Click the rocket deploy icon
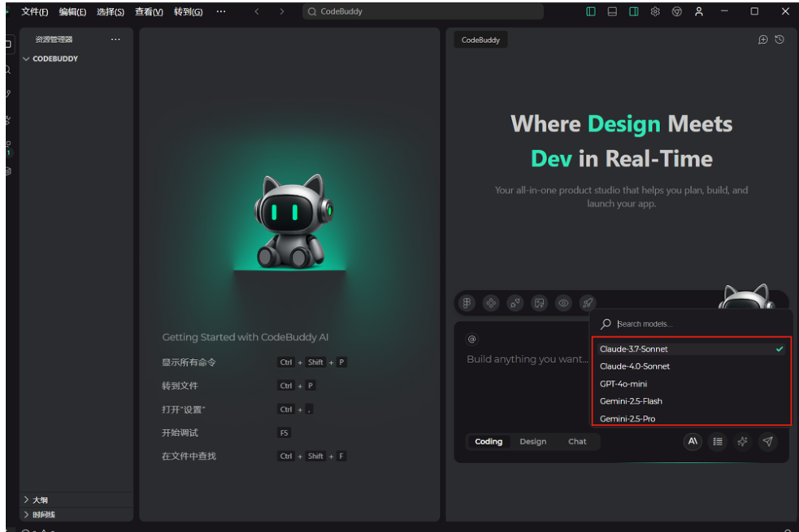This screenshot has width=799, height=532. (588, 303)
